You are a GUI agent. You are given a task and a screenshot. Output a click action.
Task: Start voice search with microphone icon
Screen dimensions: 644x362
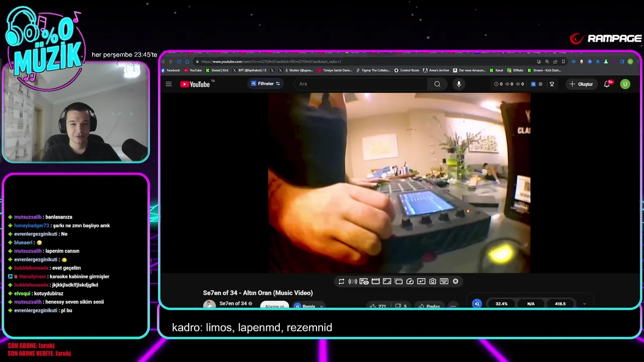458,84
